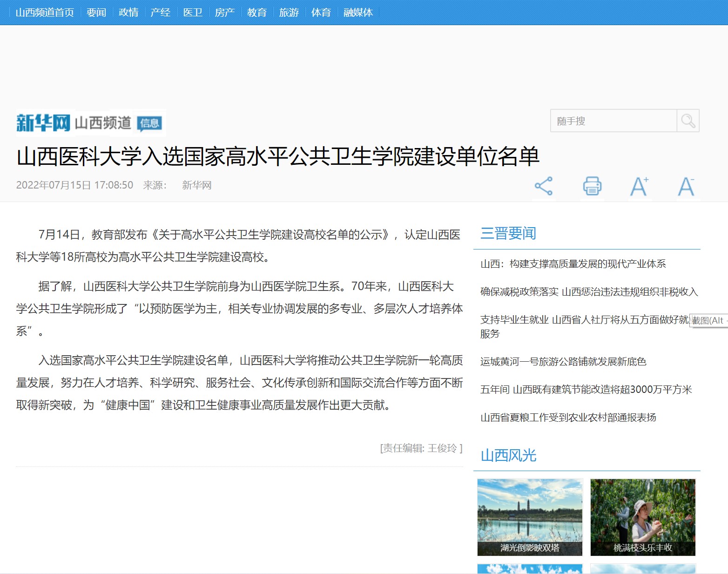
Task: Click the 信息 badge icon
Action: (149, 123)
